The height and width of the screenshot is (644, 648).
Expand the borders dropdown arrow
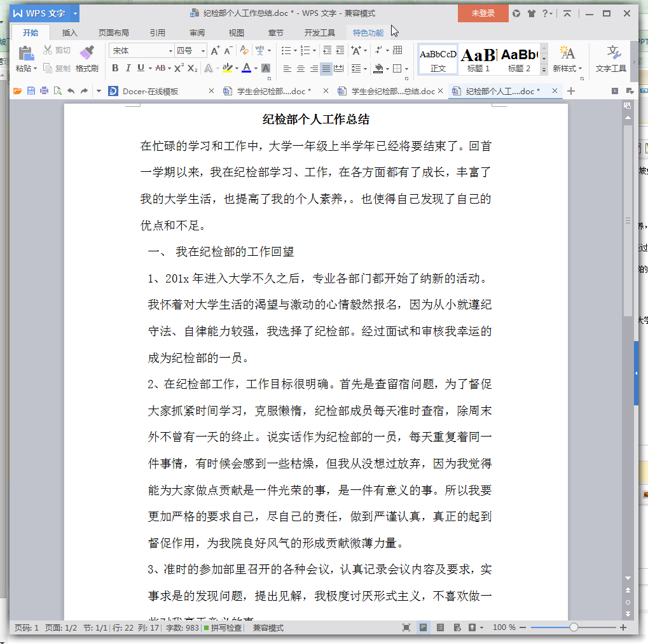pos(406,68)
